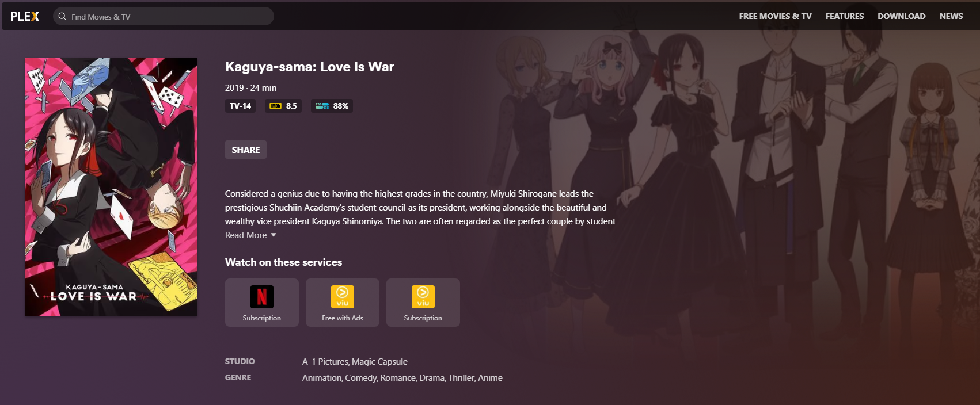This screenshot has width=980, height=405.
Task: Expand the Read More description
Action: [246, 235]
